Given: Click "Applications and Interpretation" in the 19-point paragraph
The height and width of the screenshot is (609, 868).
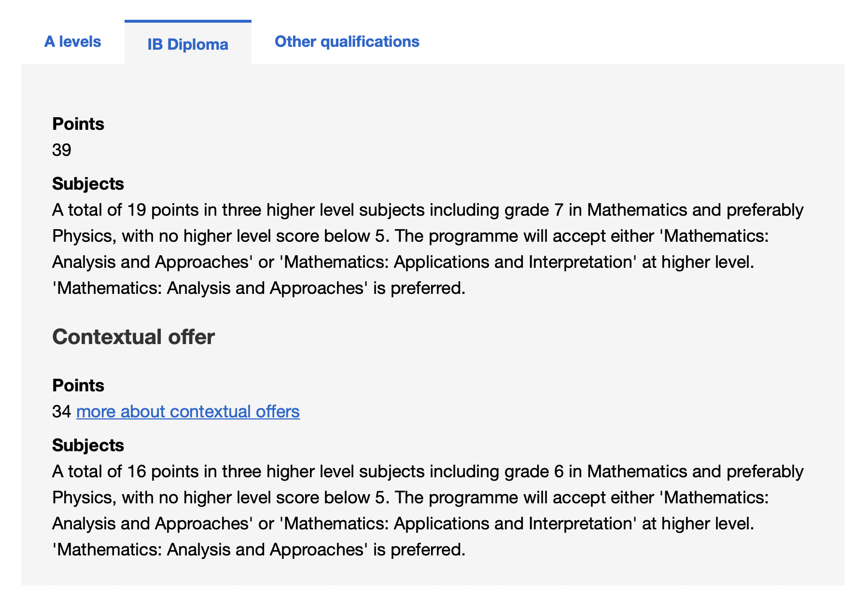Looking at the screenshot, I should click(x=513, y=262).
